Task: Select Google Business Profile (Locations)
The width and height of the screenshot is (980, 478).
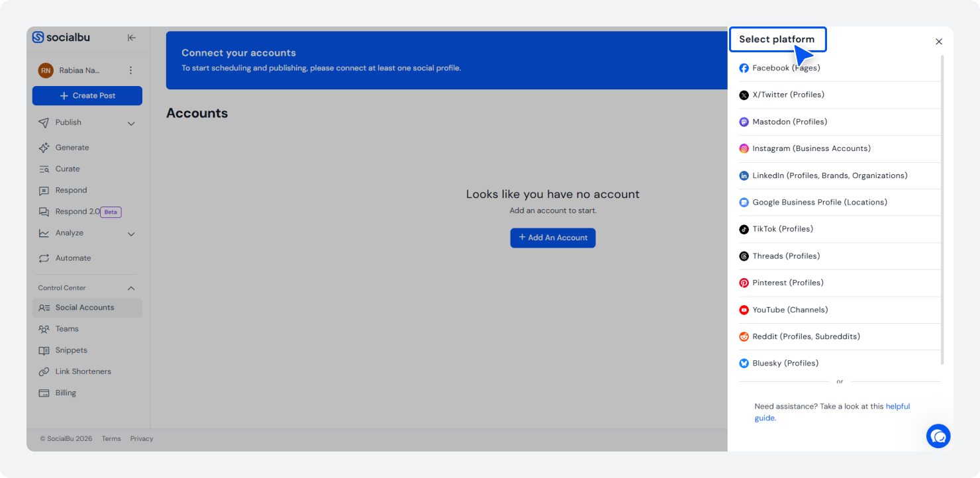Action: [x=840, y=202]
